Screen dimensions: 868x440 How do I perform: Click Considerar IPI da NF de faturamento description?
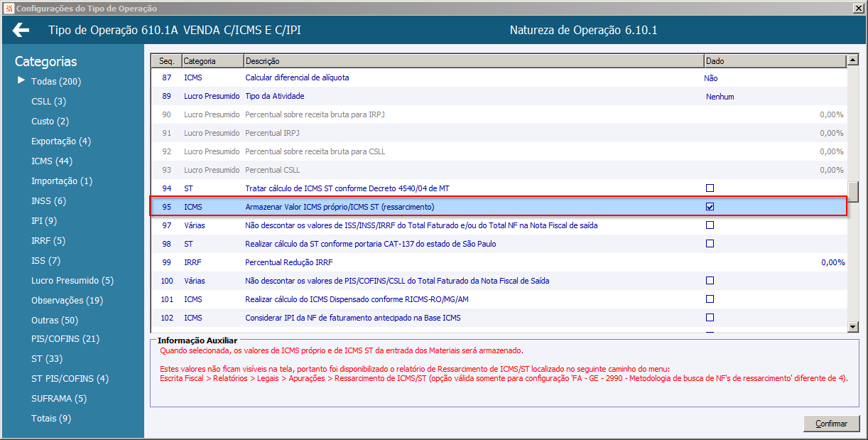tap(353, 318)
